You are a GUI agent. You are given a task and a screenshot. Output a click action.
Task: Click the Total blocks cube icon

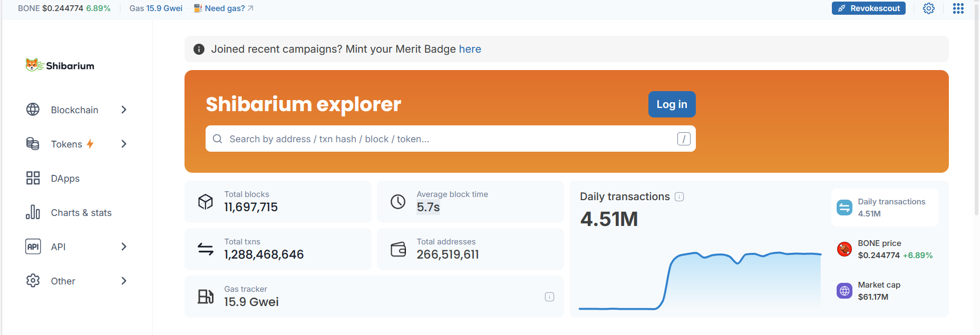coord(205,202)
